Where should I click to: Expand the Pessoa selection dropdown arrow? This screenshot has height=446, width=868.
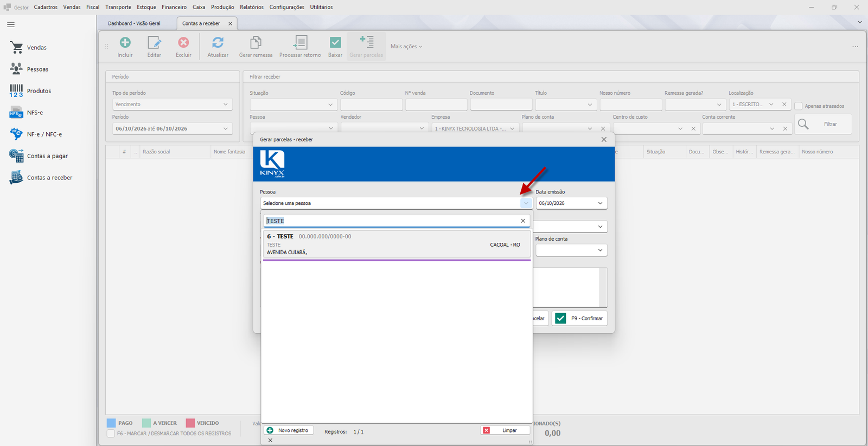pos(526,203)
